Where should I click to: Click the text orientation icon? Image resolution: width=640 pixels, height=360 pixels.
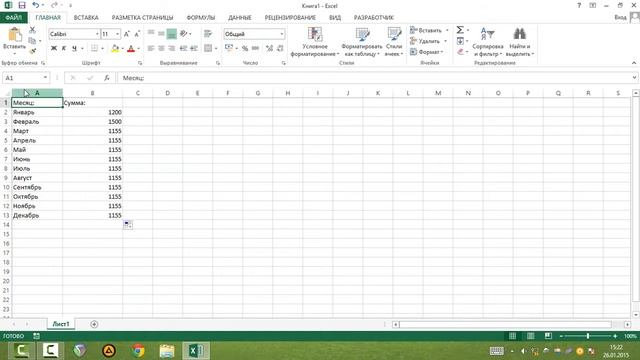184,34
